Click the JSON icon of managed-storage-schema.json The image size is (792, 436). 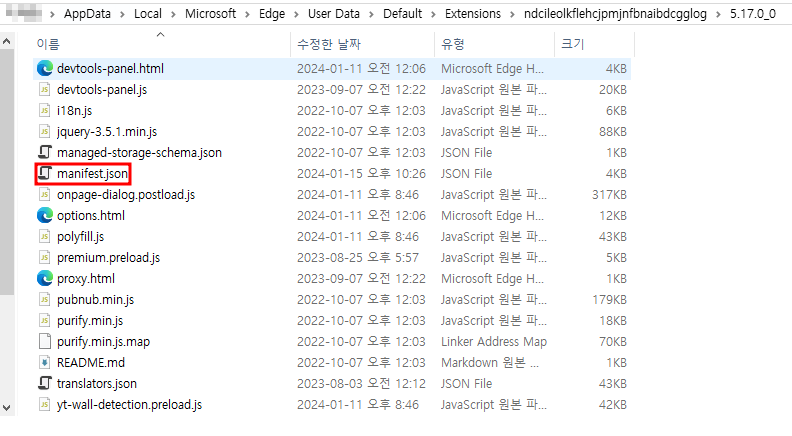click(45, 153)
